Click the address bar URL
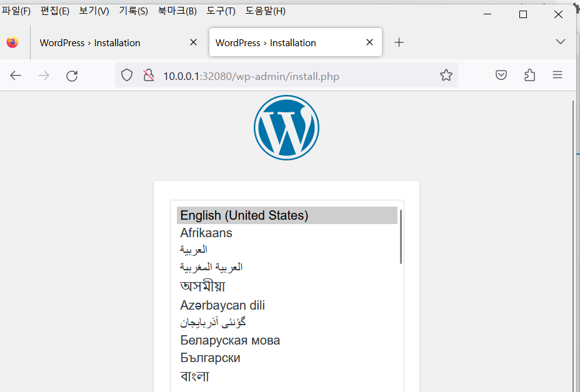This screenshot has width=580, height=392. point(251,77)
